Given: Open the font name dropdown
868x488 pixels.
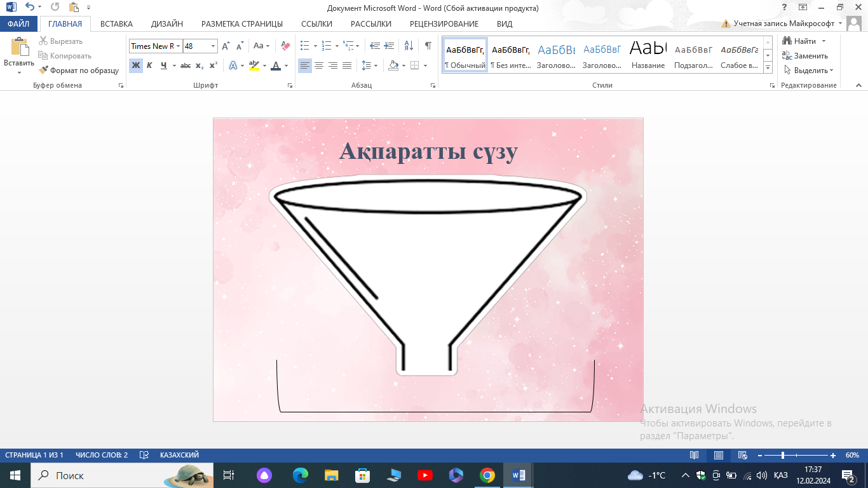Looking at the screenshot, I should pyautogui.click(x=179, y=46).
